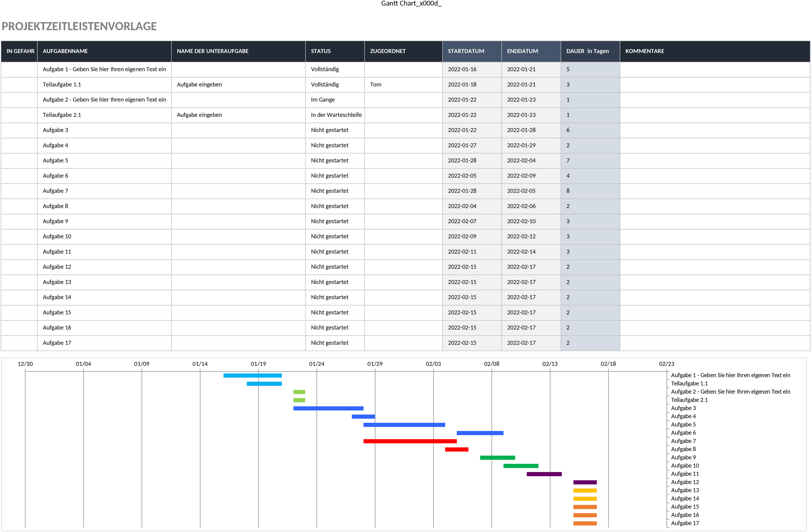The height and width of the screenshot is (532, 811).
Task: Click end date 2022-02-14 of Aufgabe 11
Action: click(x=531, y=252)
